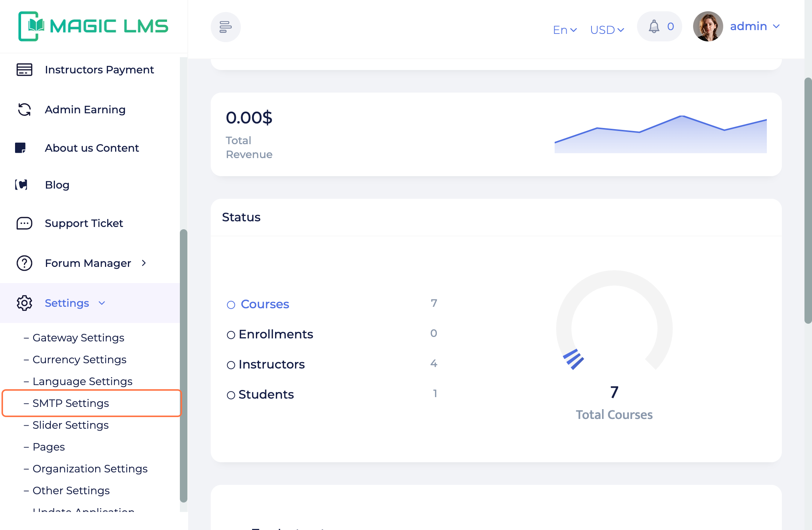Click the Total Revenue area chart
The height and width of the screenshot is (530, 812).
[660, 134]
